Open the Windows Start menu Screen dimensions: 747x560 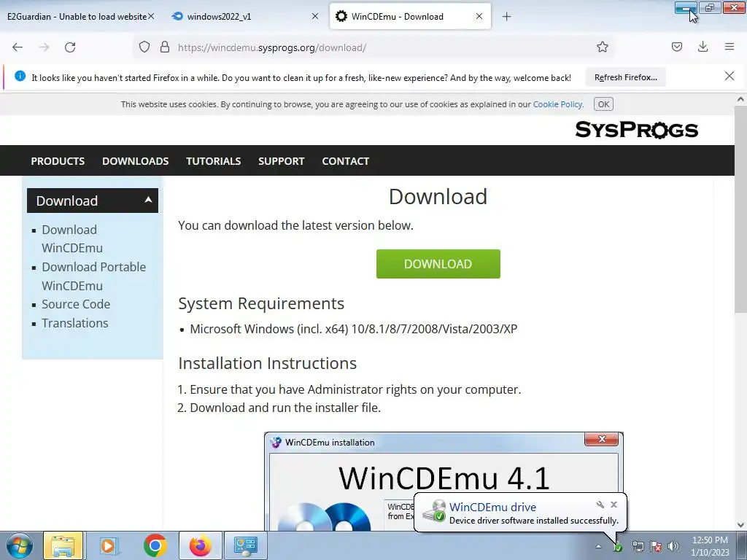click(x=20, y=545)
